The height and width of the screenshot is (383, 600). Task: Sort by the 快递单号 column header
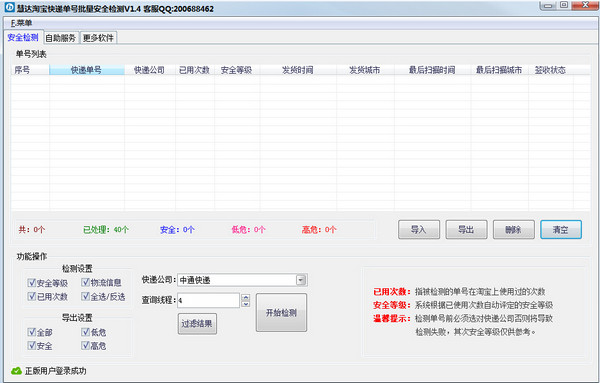coord(86,70)
